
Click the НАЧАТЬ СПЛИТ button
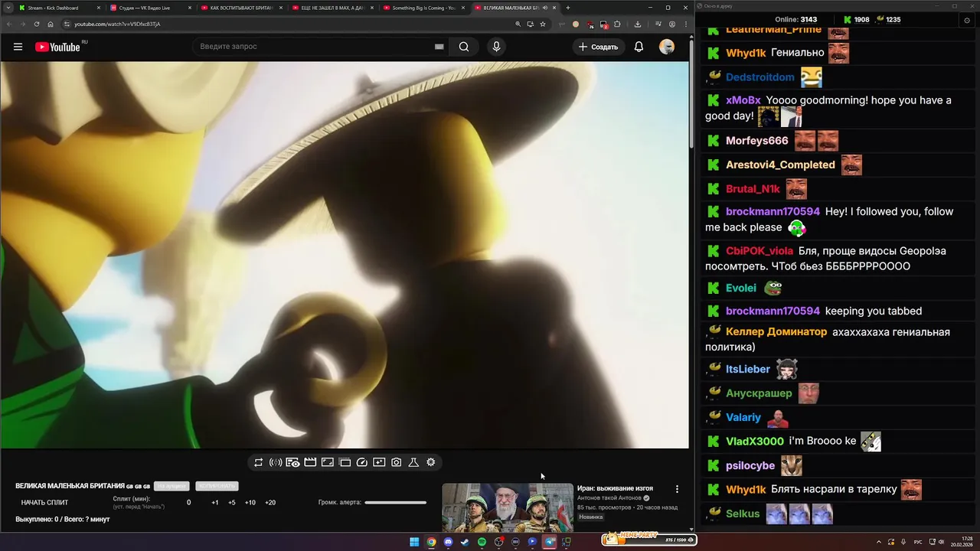tap(44, 503)
